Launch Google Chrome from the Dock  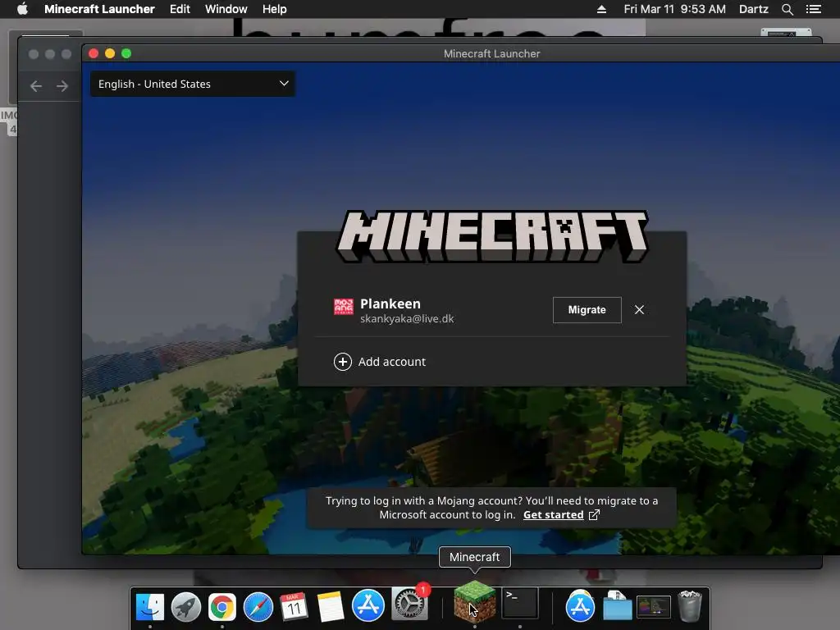(222, 606)
